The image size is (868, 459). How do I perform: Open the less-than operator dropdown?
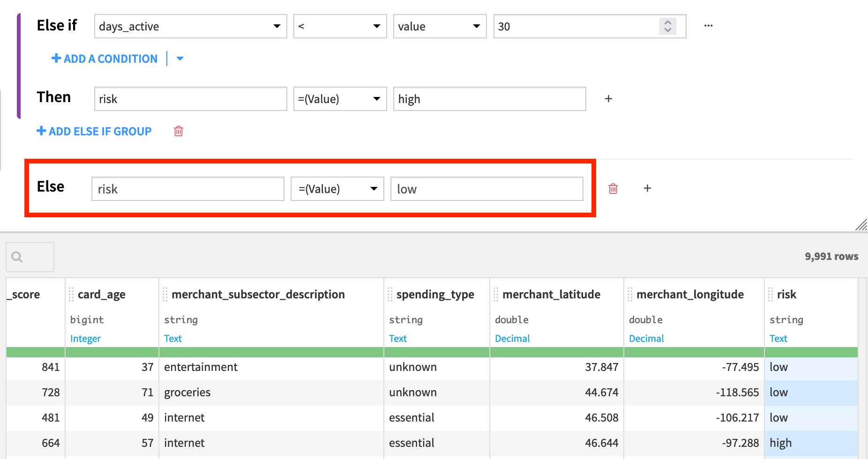tap(340, 26)
